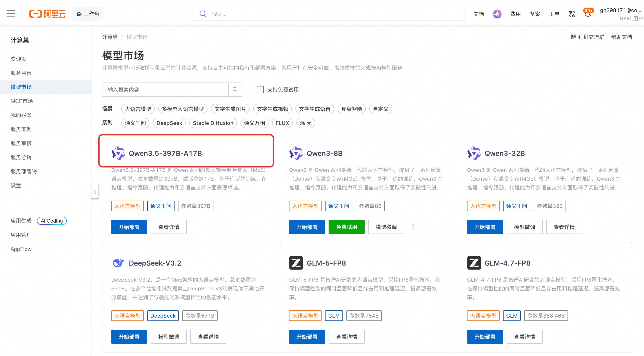The height and width of the screenshot is (356, 644).
Task: Open the notifications bell with 99+ badge
Action: 588,14
